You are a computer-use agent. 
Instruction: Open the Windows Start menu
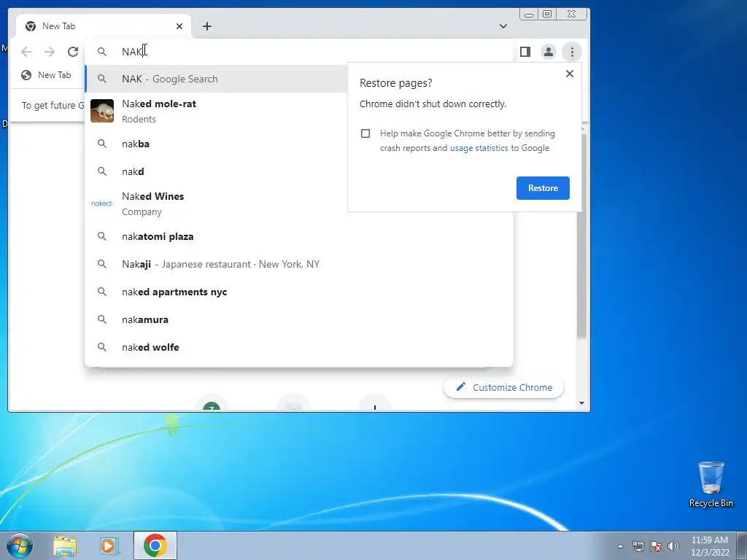(19, 545)
